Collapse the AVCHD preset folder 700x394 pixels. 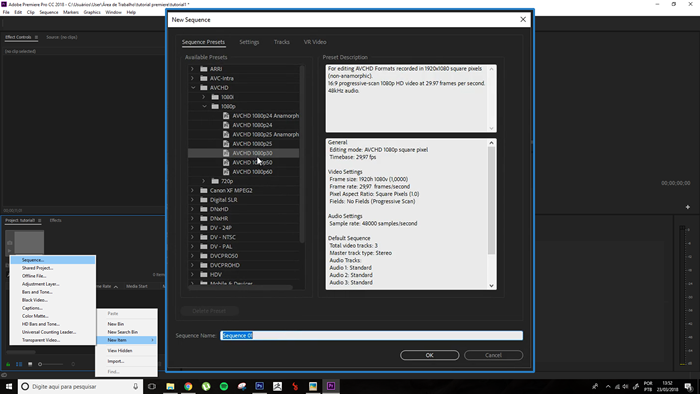[193, 87]
